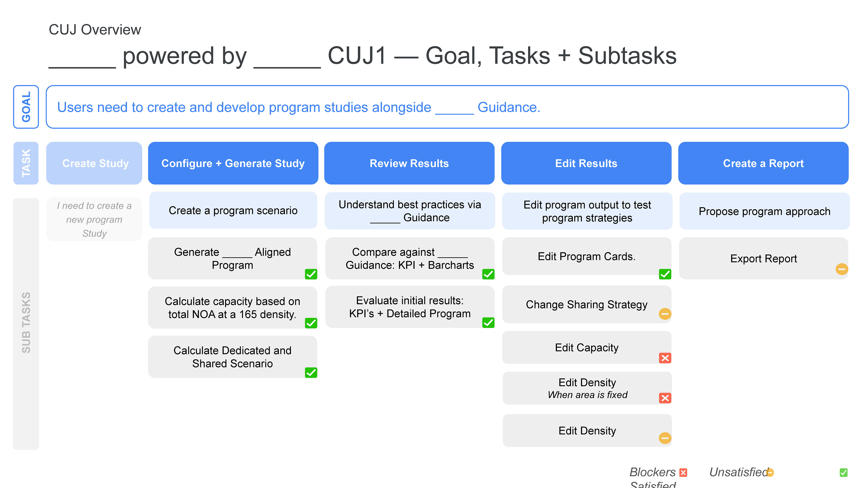Screen dimensions: 868x488
Task: Click the red X on Edit Density When area is fixed
Action: [665, 398]
